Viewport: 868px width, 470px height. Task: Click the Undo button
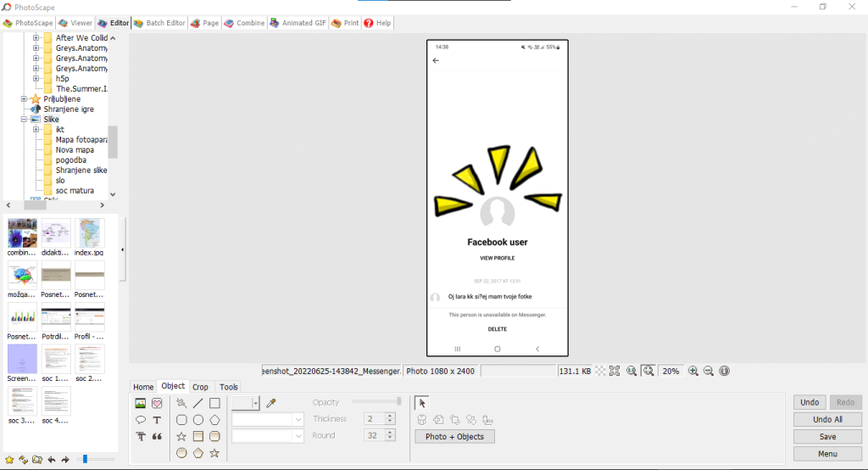(x=810, y=402)
